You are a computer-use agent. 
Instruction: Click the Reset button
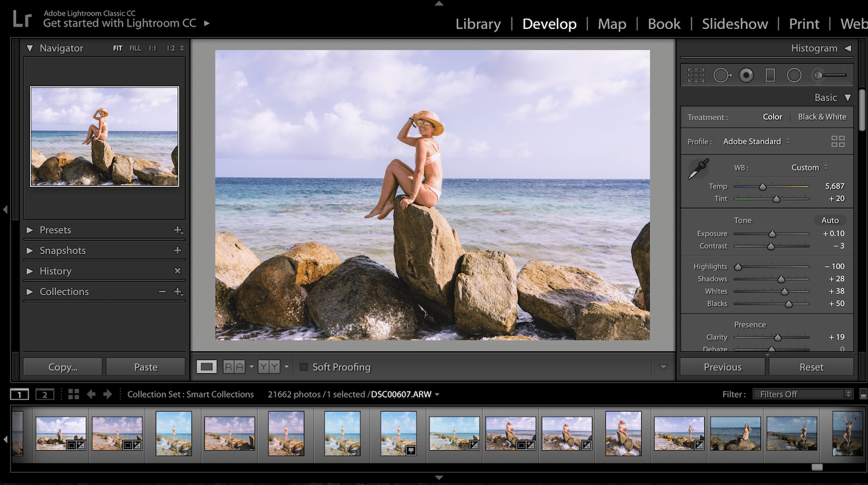811,366
